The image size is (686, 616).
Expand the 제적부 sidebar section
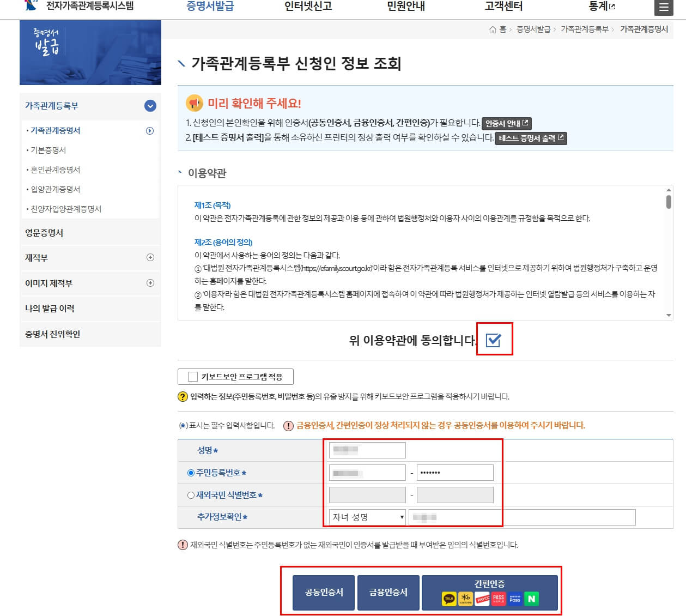[150, 257]
